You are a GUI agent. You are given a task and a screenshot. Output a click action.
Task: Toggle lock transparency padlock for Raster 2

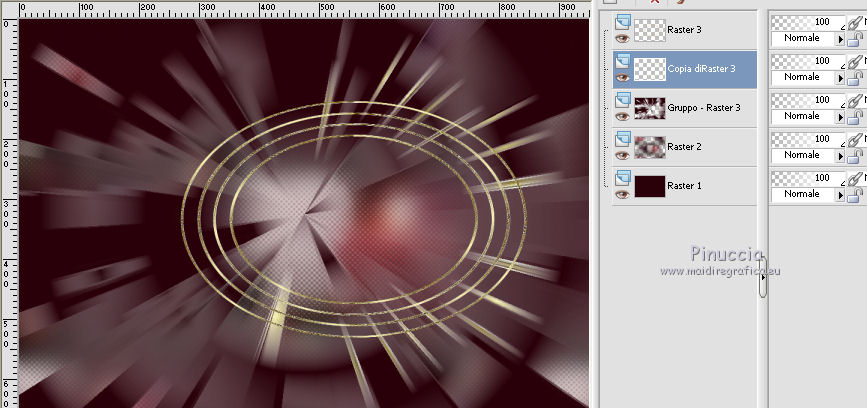click(855, 156)
